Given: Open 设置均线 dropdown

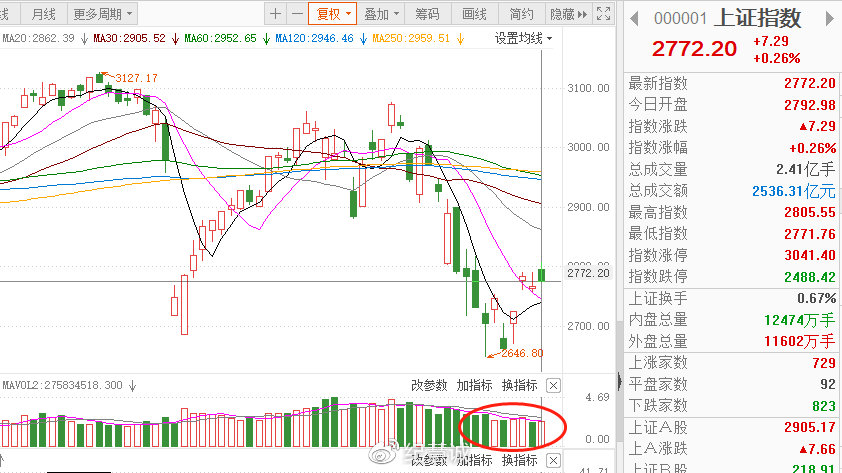Looking at the screenshot, I should click(x=523, y=39).
